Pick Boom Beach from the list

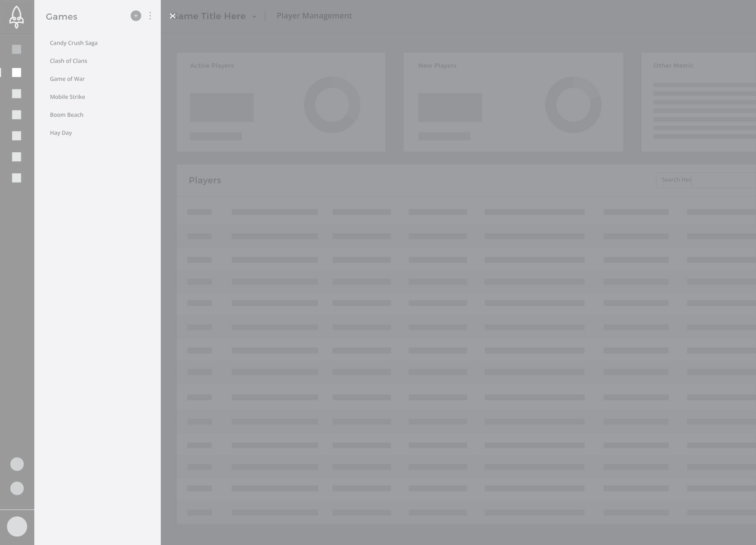click(x=67, y=115)
